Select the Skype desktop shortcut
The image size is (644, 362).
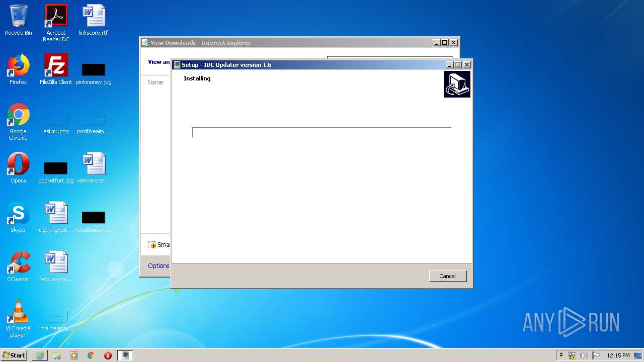[18, 217]
